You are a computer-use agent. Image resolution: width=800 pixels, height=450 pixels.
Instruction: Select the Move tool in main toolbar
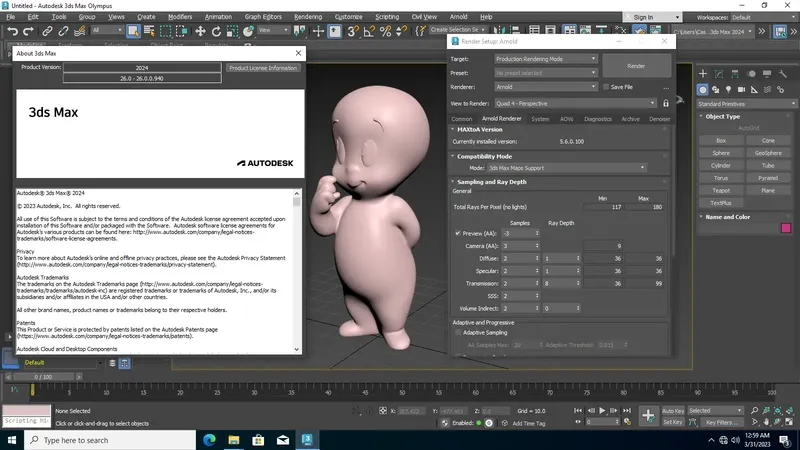(x=200, y=31)
